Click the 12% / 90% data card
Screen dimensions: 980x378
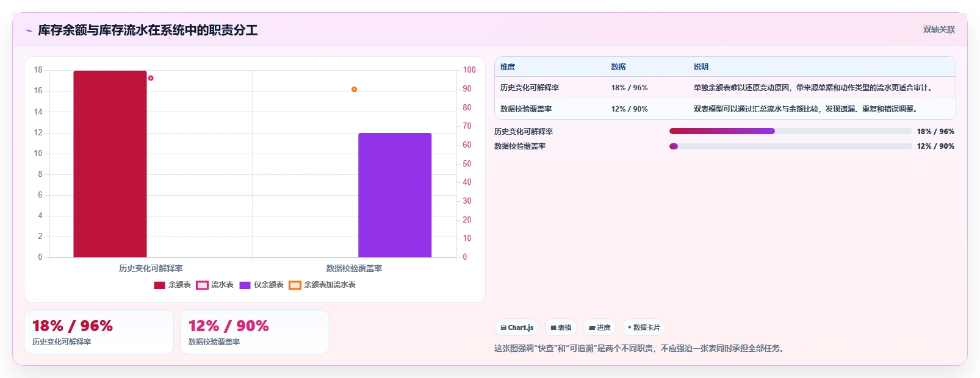[254, 332]
